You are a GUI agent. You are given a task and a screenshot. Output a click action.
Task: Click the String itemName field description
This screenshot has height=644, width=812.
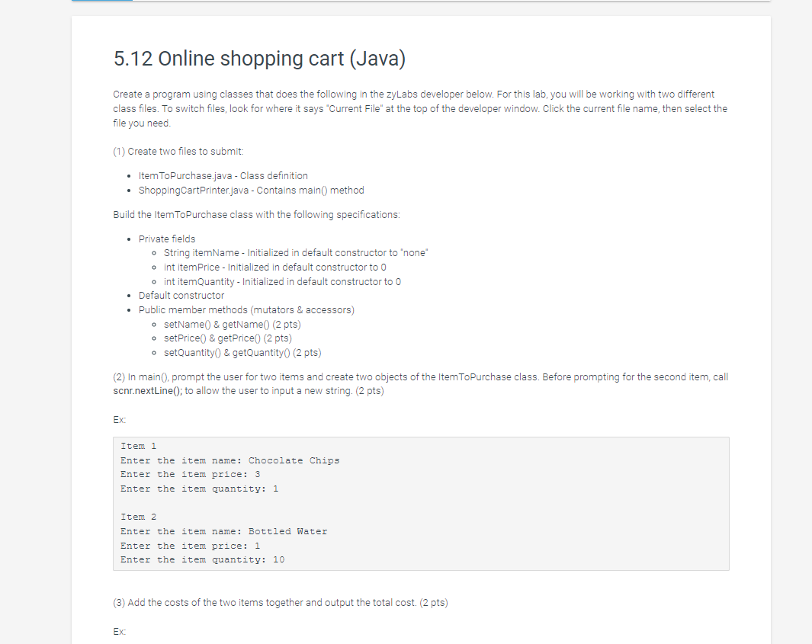click(295, 252)
